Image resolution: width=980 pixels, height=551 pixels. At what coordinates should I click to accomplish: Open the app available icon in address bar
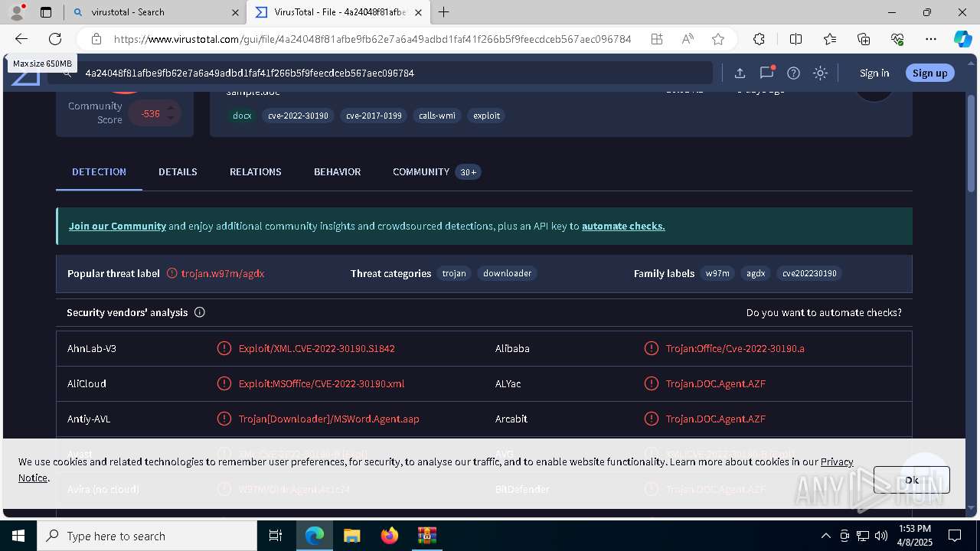(x=657, y=39)
